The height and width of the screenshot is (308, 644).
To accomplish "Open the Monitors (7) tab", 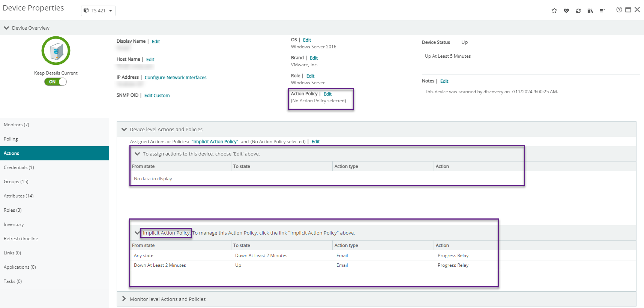I will tap(54, 125).
